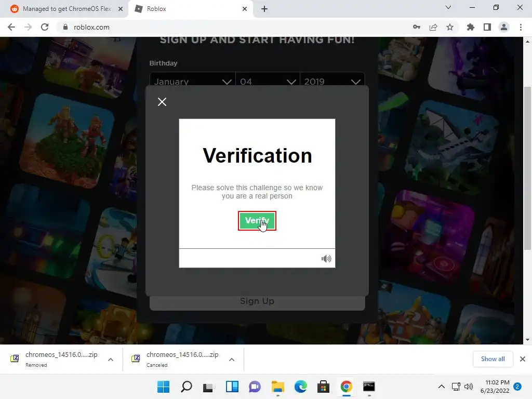This screenshot has height=399, width=532.
Task: Share this page icon in address bar
Action: click(433, 27)
